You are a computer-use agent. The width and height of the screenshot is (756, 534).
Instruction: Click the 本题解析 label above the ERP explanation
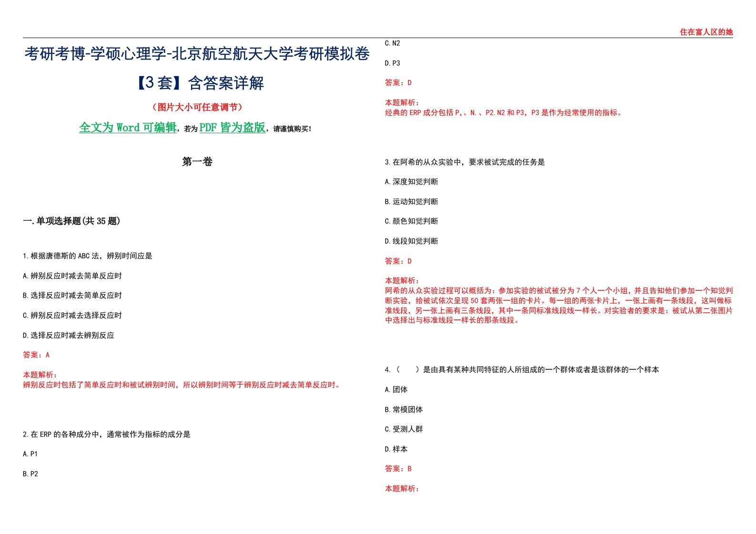point(402,103)
